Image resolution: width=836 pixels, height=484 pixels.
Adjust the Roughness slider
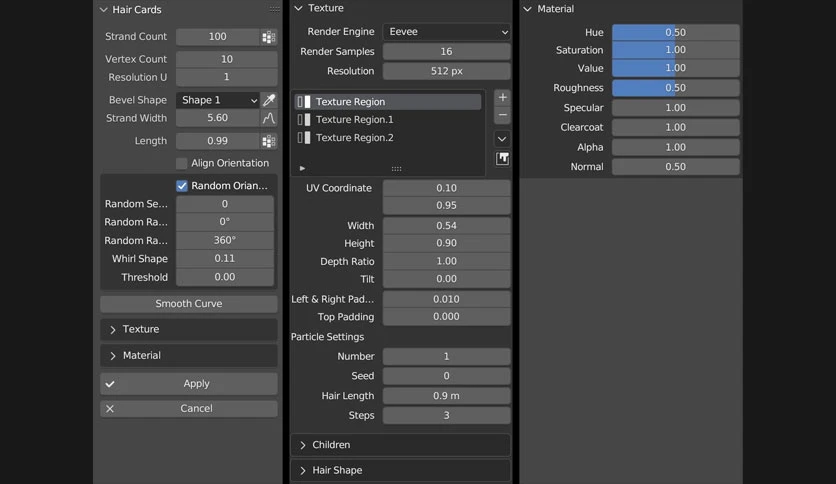676,88
